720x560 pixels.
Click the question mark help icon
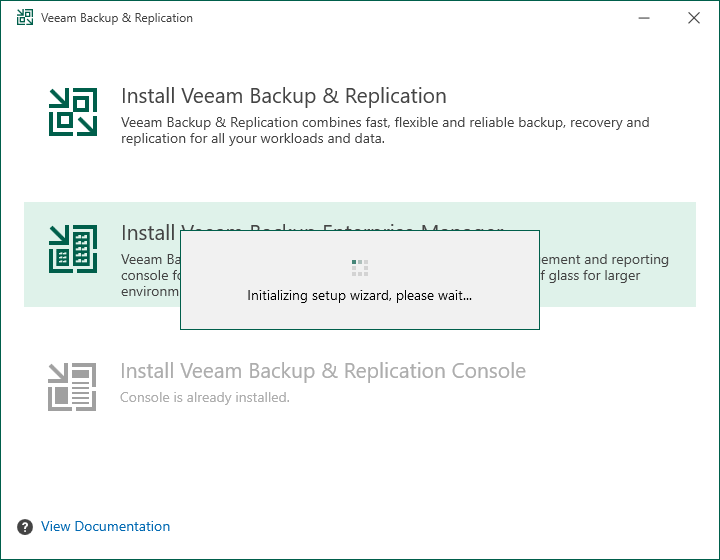25,527
